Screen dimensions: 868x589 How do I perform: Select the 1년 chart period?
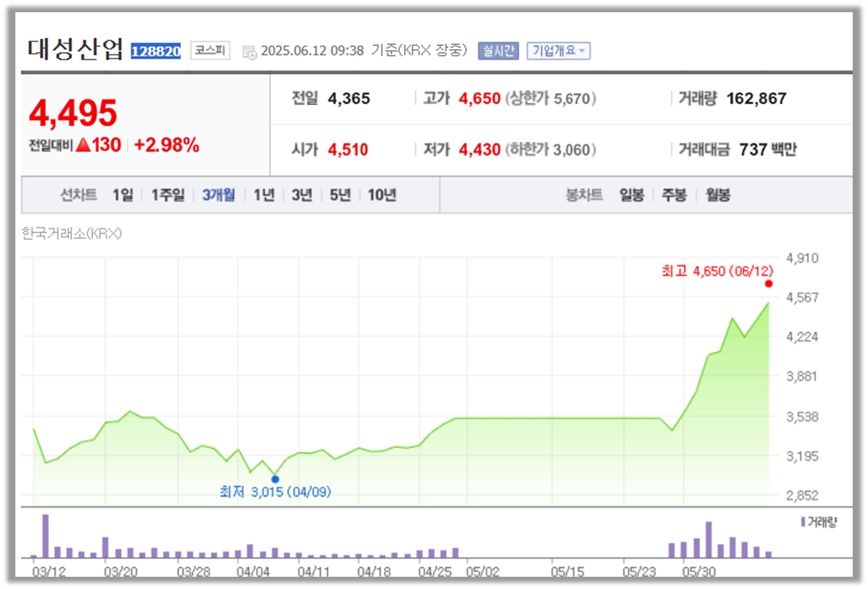(264, 195)
